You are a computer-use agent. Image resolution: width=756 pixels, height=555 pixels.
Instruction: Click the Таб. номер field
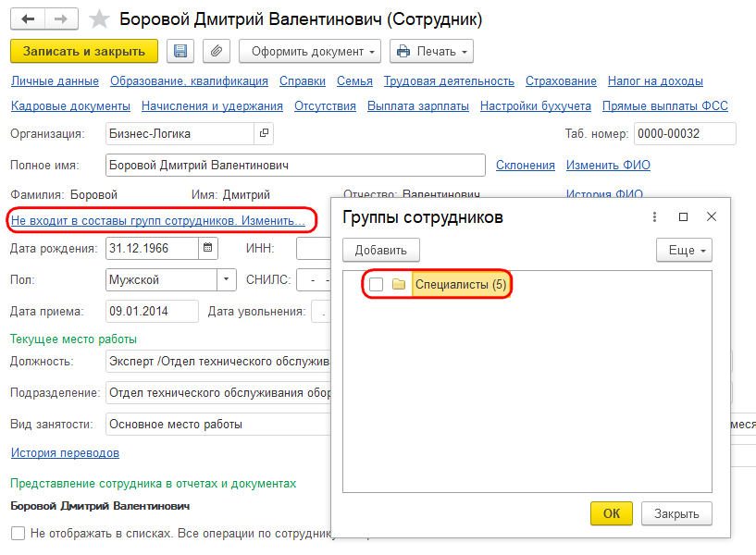pyautogui.click(x=685, y=133)
